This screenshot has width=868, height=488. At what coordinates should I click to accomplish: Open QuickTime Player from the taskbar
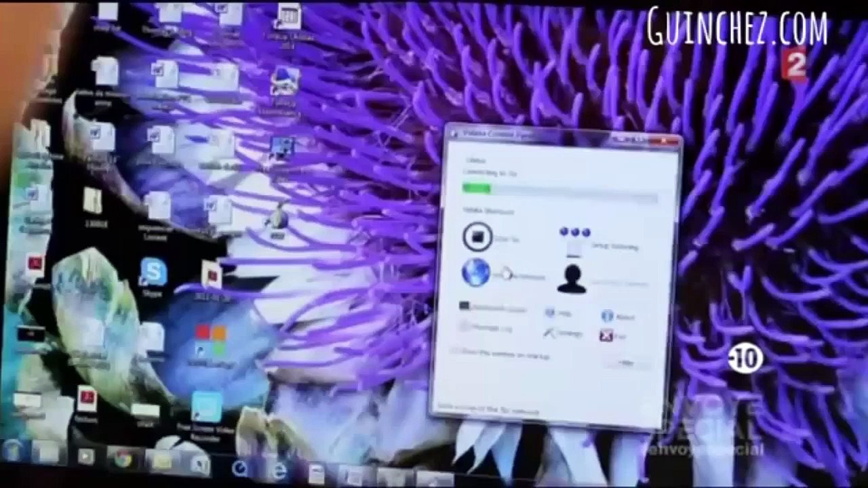click(240, 467)
